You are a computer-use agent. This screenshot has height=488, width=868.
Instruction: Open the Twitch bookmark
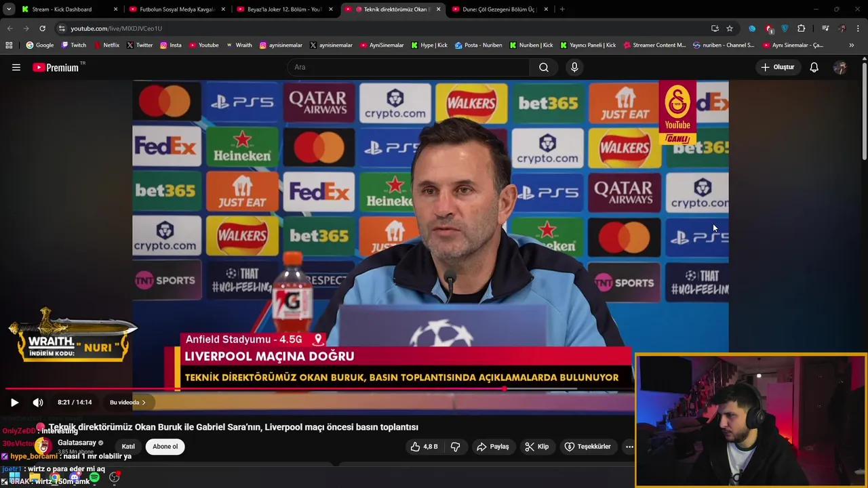pos(74,45)
